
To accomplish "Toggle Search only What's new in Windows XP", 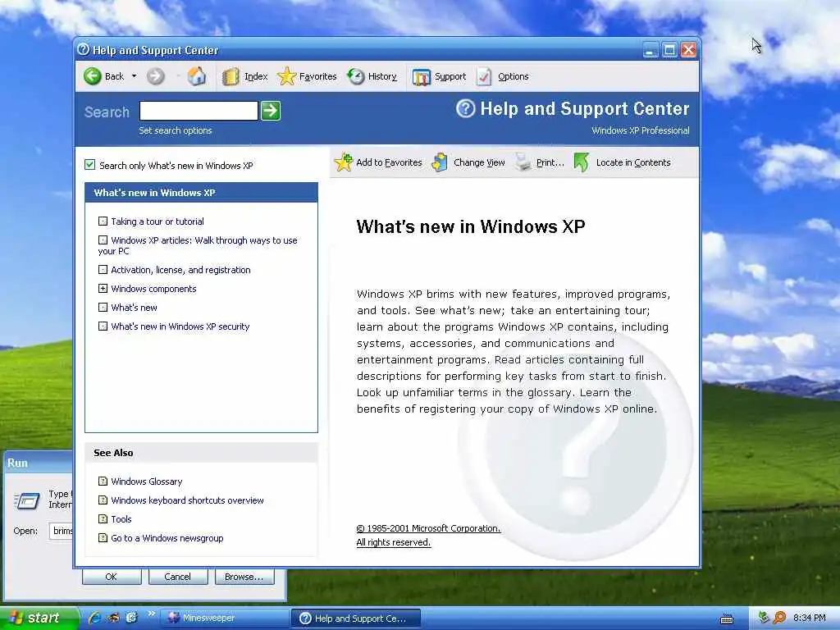I will click(90, 165).
